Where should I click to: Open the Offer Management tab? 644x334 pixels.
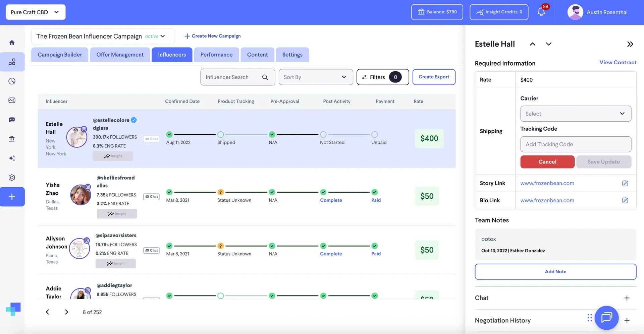pyautogui.click(x=120, y=55)
